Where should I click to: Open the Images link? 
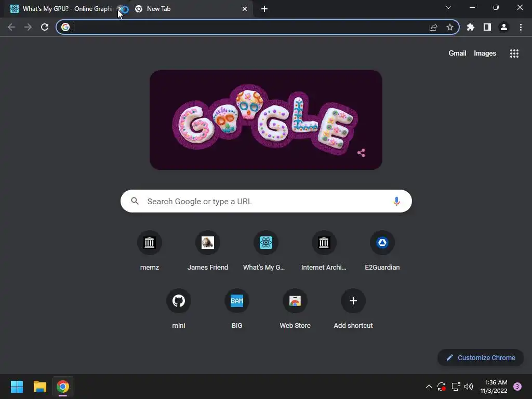click(x=485, y=54)
